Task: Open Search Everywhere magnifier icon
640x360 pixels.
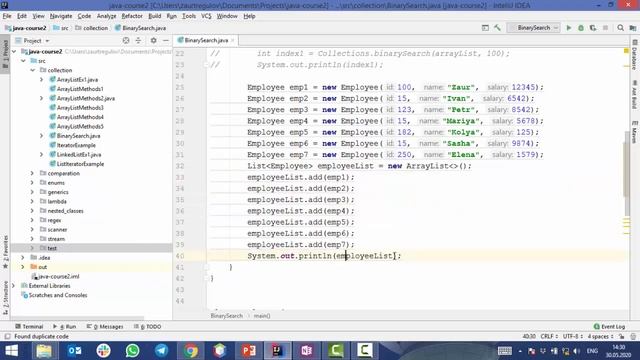Action: point(620,28)
